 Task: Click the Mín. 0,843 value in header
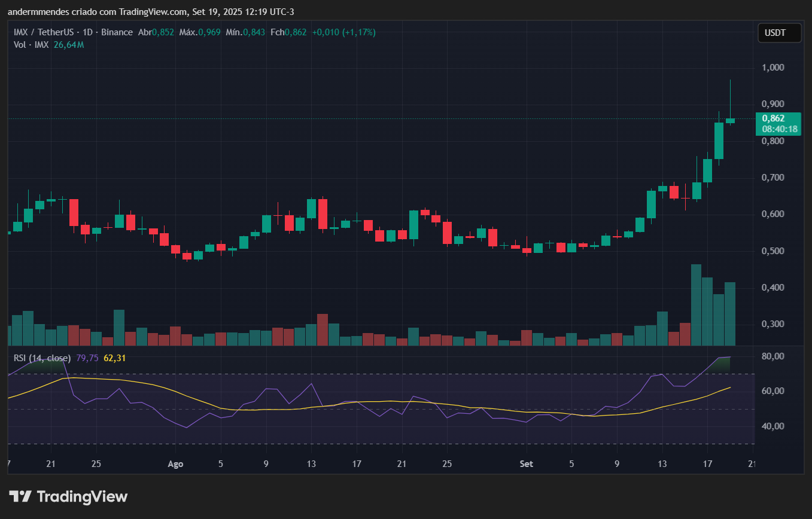(x=245, y=32)
